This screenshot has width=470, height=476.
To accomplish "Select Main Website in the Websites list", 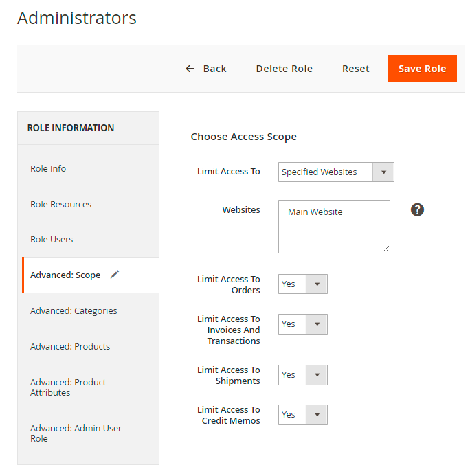I will pyautogui.click(x=315, y=212).
